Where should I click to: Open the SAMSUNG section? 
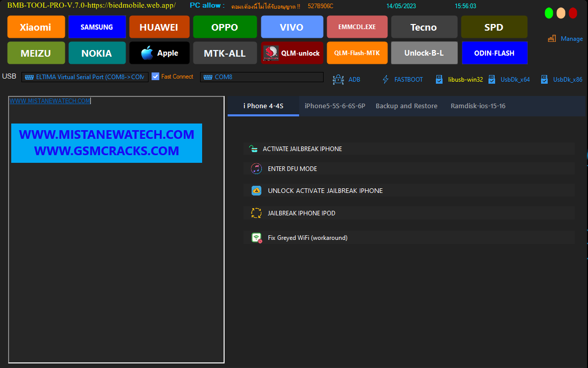point(97,27)
